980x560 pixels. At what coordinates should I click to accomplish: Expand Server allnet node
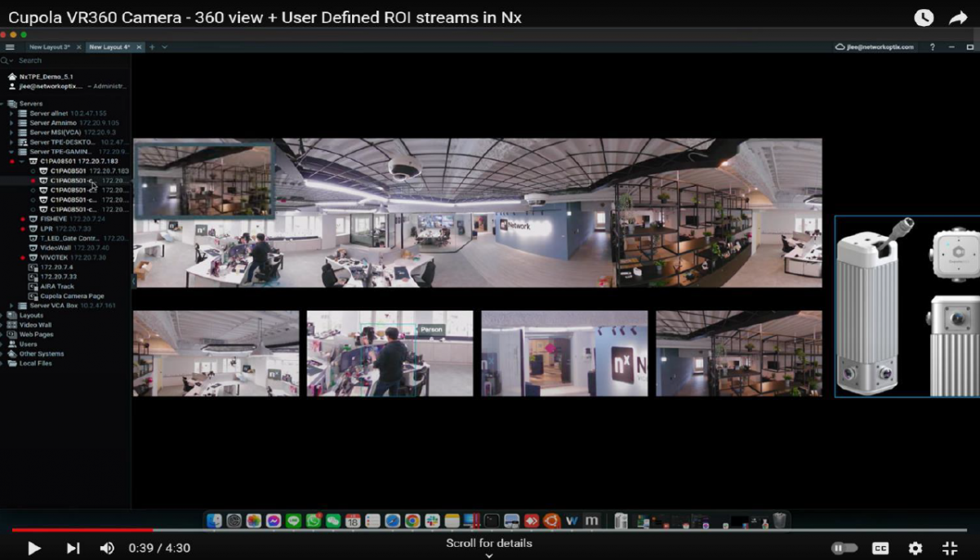(x=11, y=113)
